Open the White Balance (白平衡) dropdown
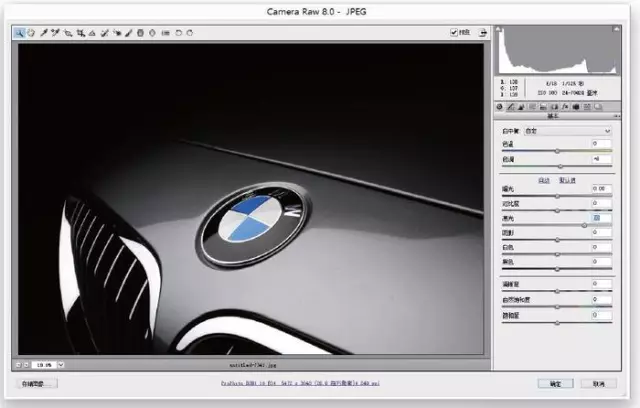640x408 pixels. [x=567, y=130]
